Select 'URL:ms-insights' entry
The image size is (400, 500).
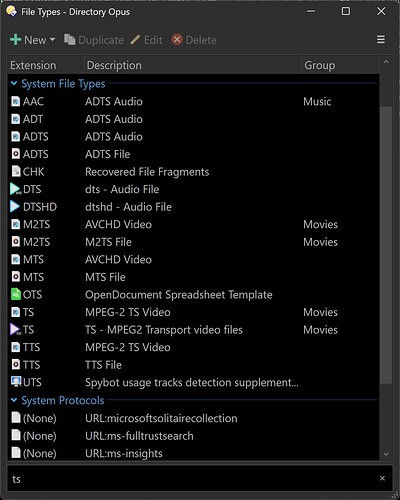coord(124,453)
